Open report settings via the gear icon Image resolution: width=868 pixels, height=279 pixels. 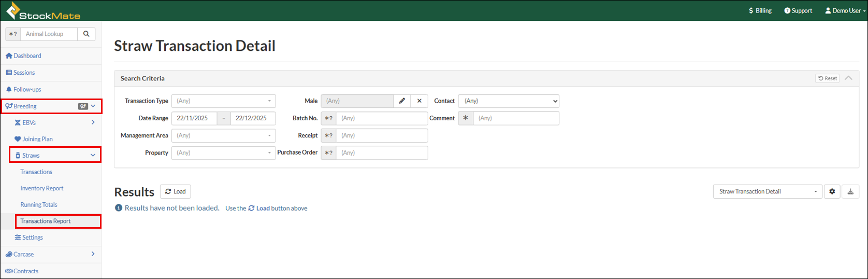point(832,191)
